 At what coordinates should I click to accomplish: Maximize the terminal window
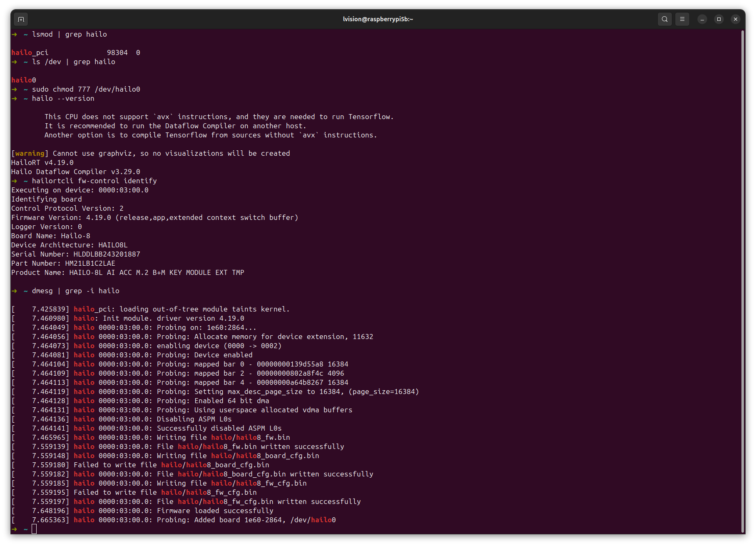point(719,19)
